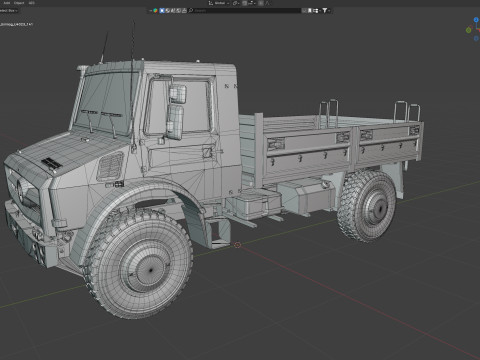
Task: Click the icon left of funnel filter
Action: coord(315,10)
